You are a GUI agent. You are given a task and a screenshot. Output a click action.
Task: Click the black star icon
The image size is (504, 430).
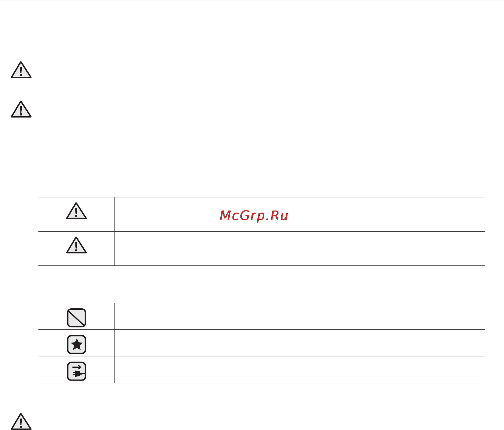click(x=76, y=345)
